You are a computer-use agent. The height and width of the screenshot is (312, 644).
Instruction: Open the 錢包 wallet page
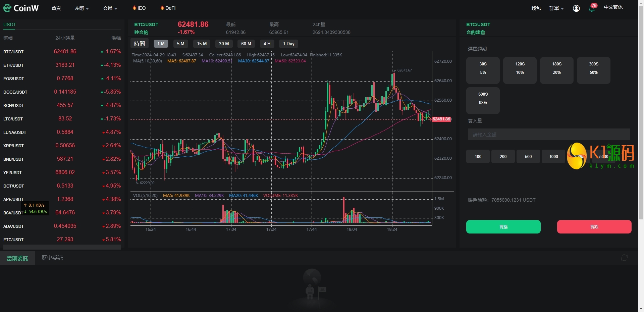tap(536, 8)
